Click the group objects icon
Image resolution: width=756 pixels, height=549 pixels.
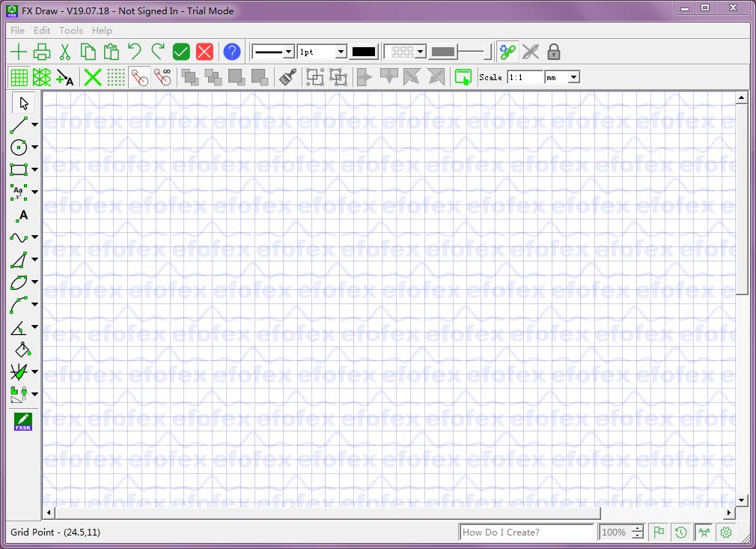tap(315, 77)
